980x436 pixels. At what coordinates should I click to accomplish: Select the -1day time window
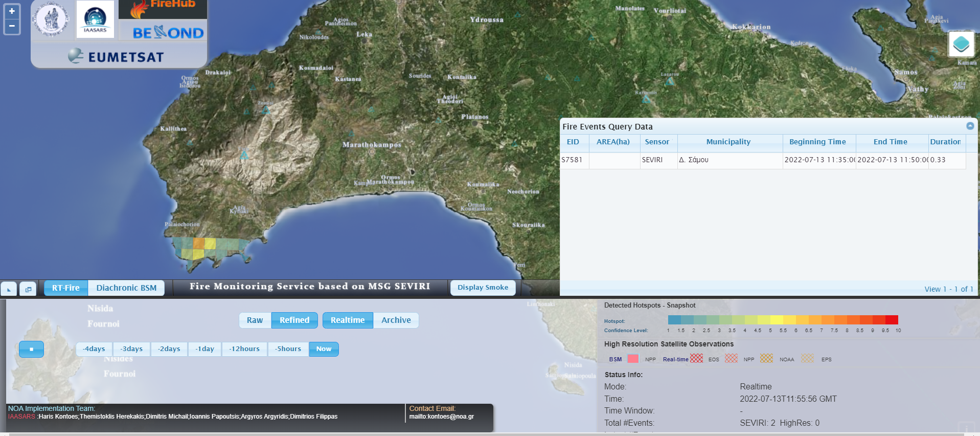[x=204, y=349]
